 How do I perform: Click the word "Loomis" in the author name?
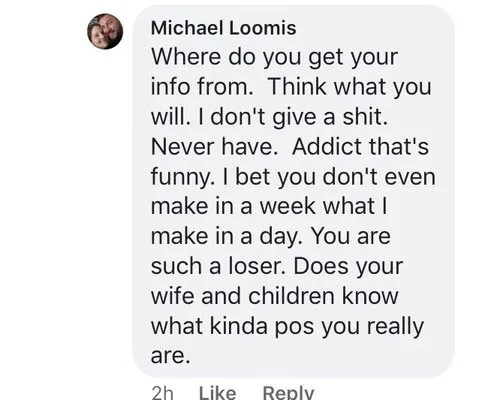(262, 28)
